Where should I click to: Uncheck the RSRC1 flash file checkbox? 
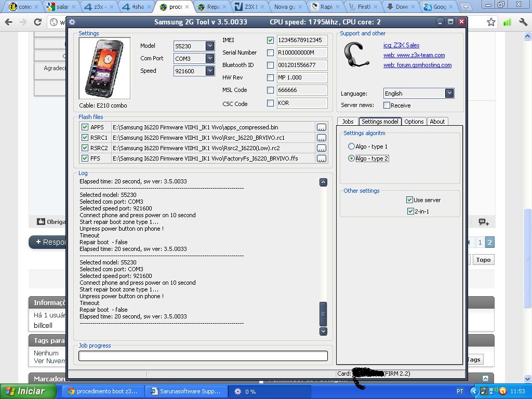85,137
